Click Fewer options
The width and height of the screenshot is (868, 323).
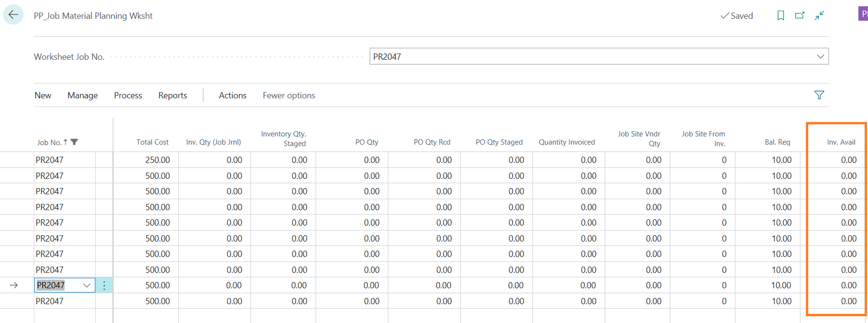tap(289, 95)
